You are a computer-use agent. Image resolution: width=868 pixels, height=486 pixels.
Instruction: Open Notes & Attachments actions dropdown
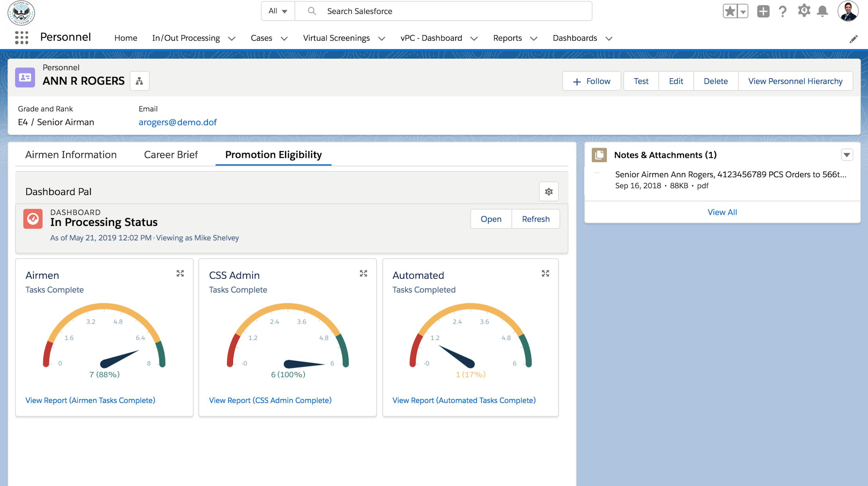point(847,155)
